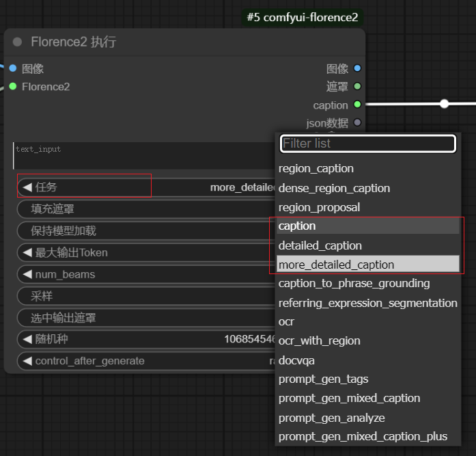Click the json数据 output port dot
This screenshot has height=456, width=476.
[x=357, y=123]
